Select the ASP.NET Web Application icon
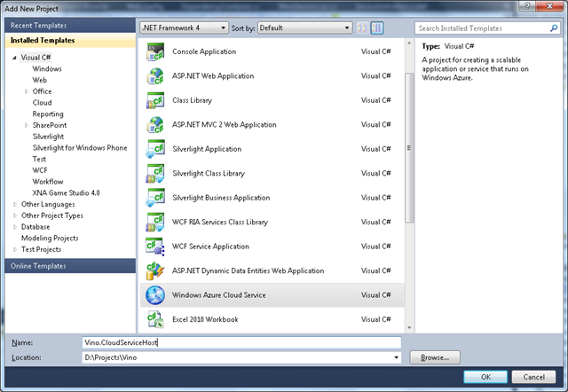Screen dimensions: 568x392 155,76
